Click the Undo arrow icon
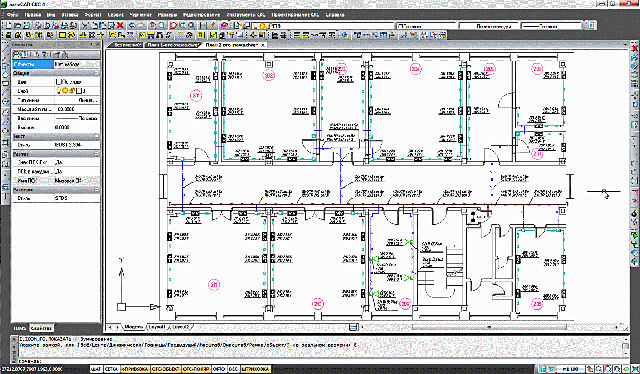 coord(132,25)
